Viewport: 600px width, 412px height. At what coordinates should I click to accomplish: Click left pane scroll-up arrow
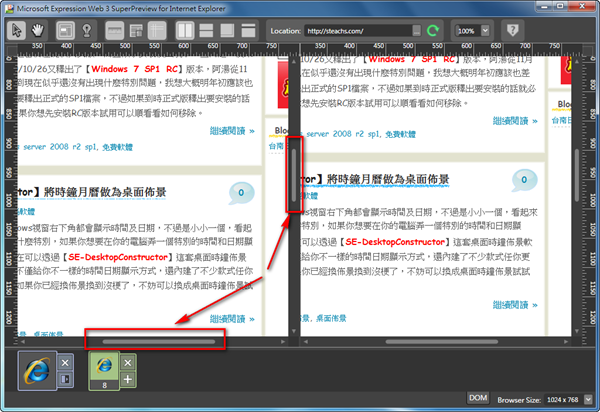click(294, 61)
